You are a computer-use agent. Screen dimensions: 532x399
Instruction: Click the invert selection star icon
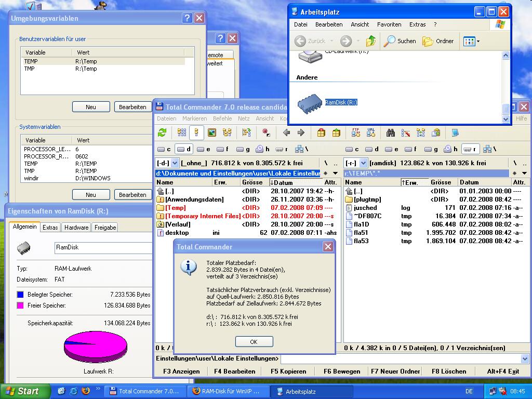[266, 132]
